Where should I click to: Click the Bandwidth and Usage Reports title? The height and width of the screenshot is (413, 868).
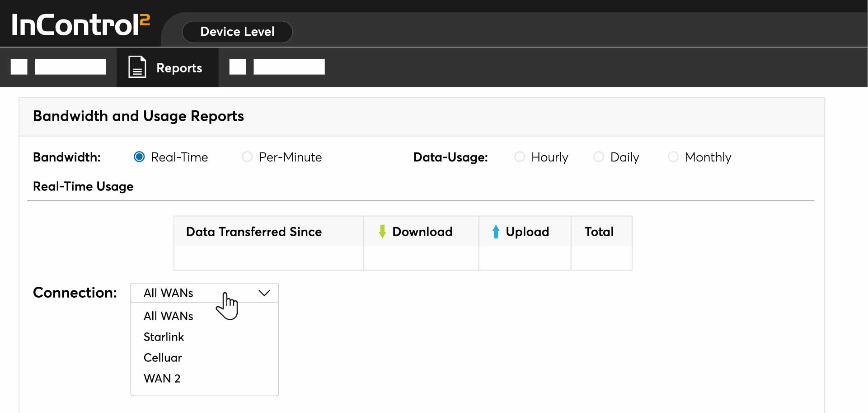(x=138, y=116)
